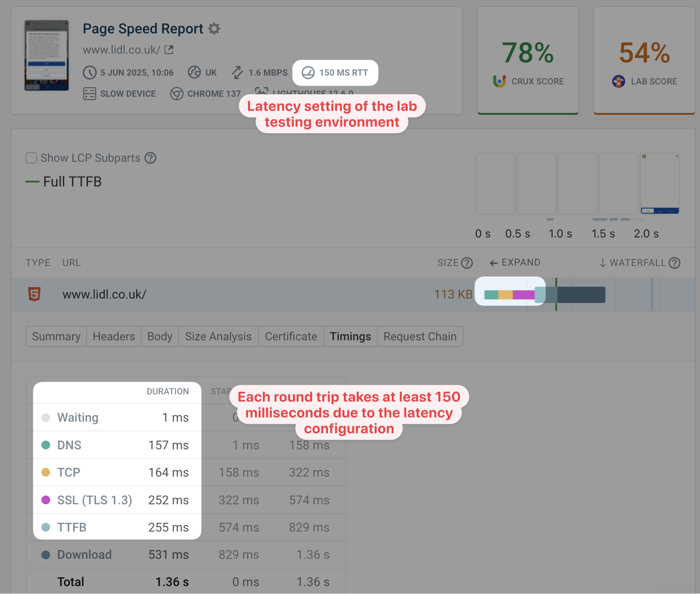Click the device icon beside SLOW DEVICE
Viewport: 700px width, 594px height.
(x=90, y=94)
